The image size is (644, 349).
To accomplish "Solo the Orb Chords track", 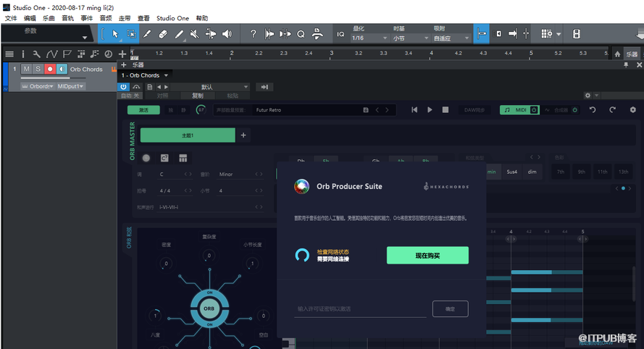I will 38,70.
